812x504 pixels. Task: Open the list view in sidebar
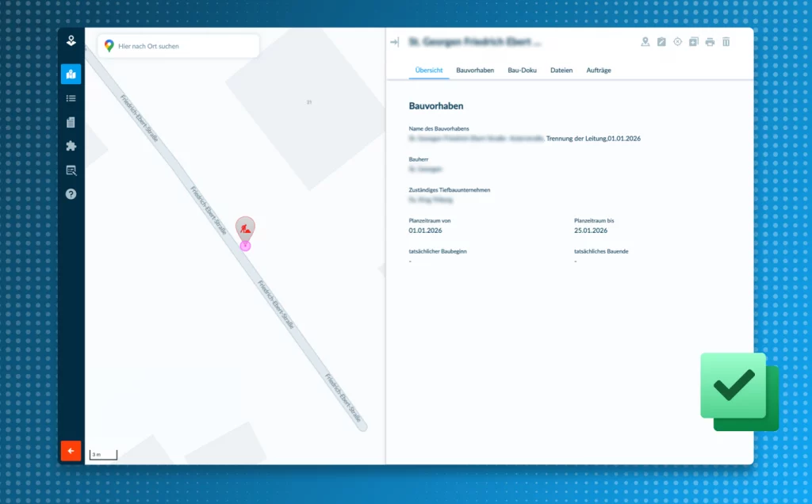click(x=71, y=98)
